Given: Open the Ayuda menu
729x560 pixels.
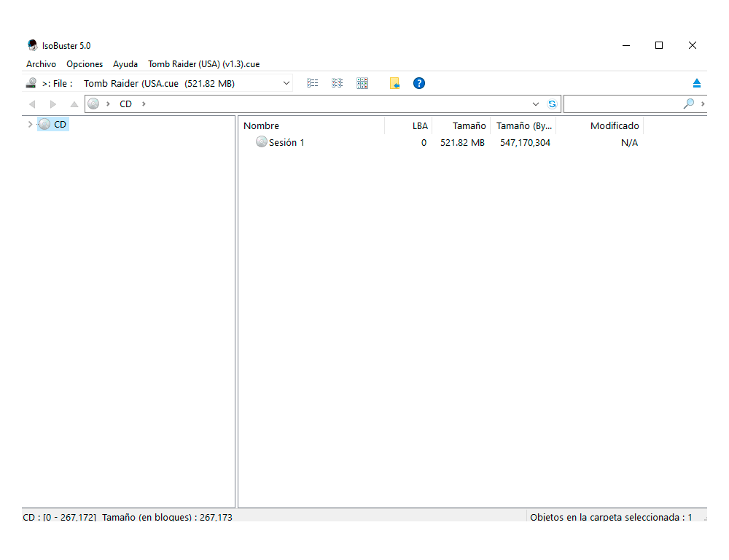Looking at the screenshot, I should [x=125, y=64].
